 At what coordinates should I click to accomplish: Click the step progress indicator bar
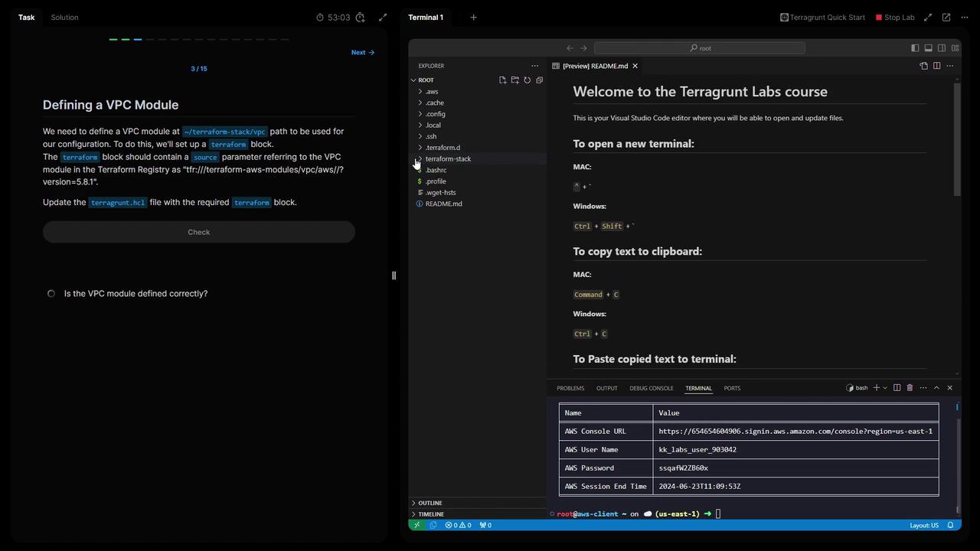pyautogui.click(x=198, y=39)
